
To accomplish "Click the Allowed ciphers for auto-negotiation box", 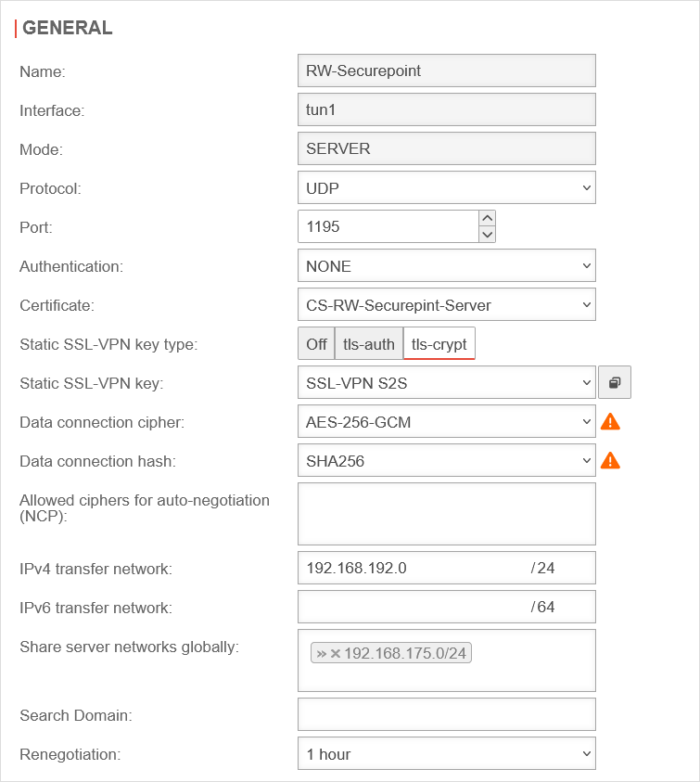I will coord(446,513).
